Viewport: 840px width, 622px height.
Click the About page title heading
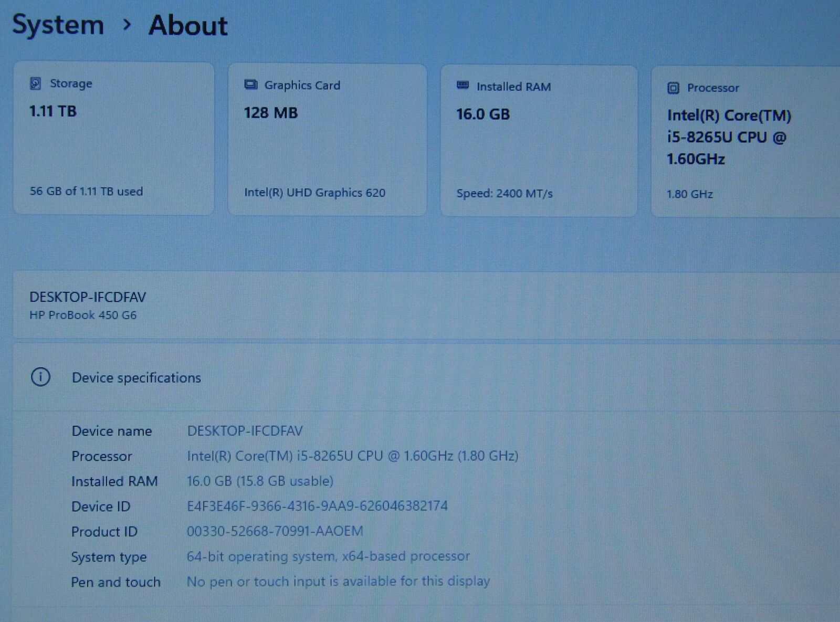[188, 25]
